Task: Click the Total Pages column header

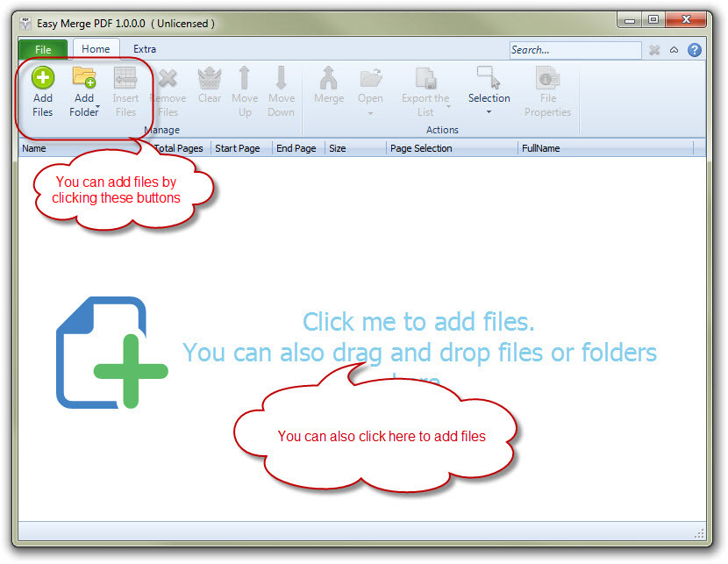Action: point(179,148)
